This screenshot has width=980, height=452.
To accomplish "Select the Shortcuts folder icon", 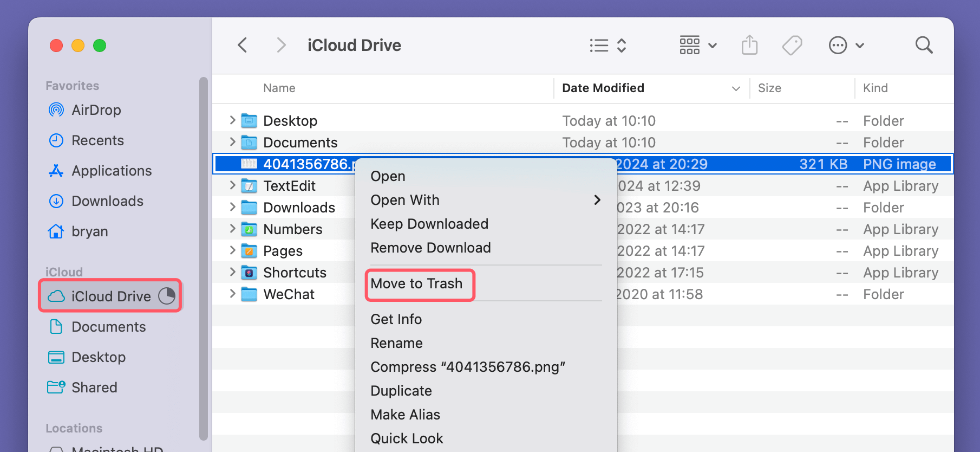I will [x=249, y=272].
